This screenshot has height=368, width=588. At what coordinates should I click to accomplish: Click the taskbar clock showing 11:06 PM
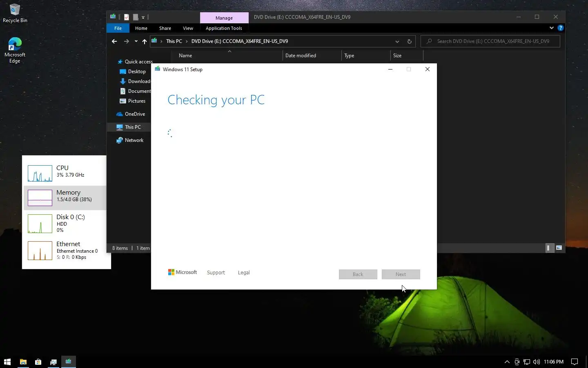(553, 361)
